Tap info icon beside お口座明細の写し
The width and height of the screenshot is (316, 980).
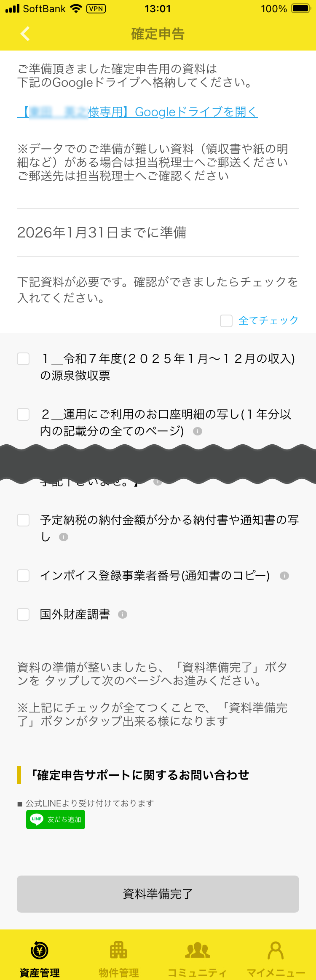tap(198, 431)
